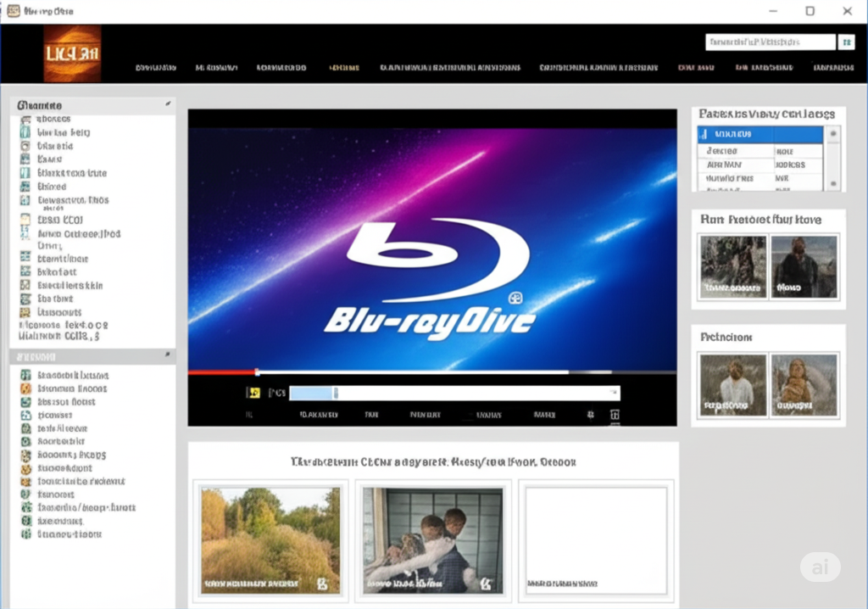This screenshot has height=609, width=868.
Task: Click the round icon on third upper sidebar row
Action: point(25,146)
